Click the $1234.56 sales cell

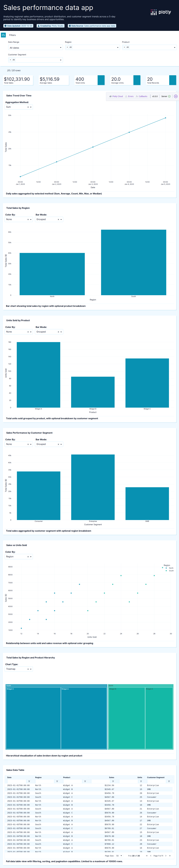coord(109,785)
